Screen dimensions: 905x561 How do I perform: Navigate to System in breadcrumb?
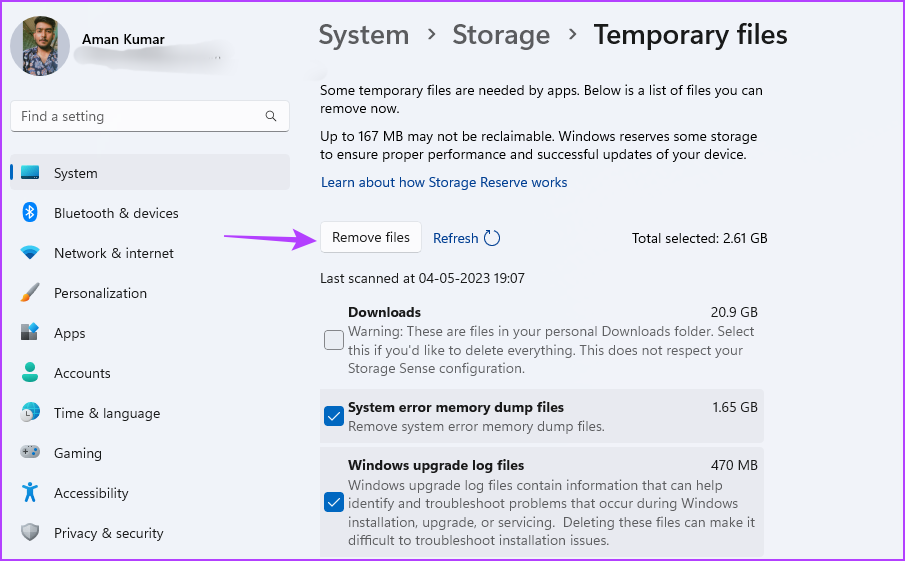pos(364,35)
